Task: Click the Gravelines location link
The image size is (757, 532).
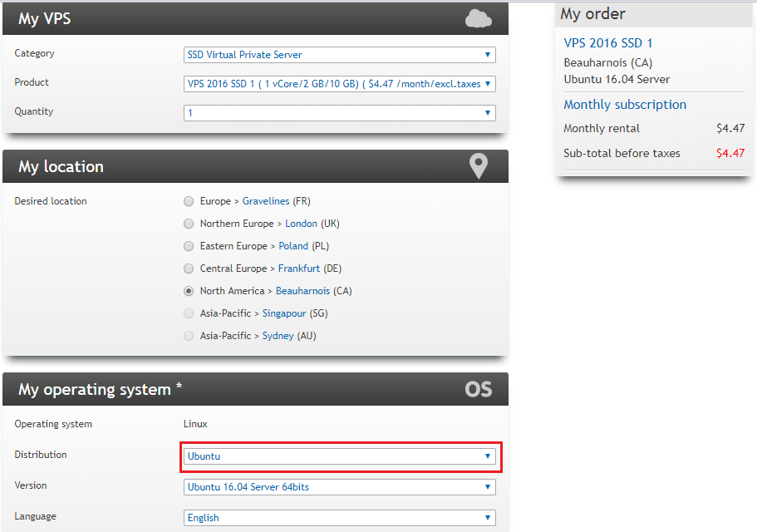Action: click(266, 201)
